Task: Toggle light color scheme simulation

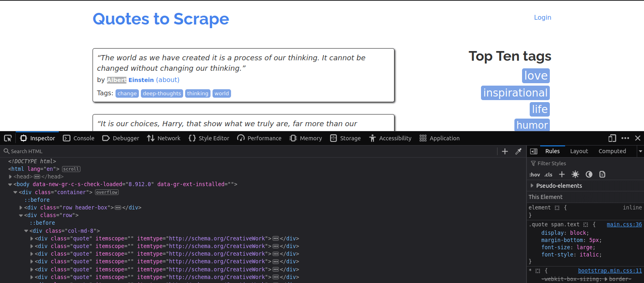Action: (x=575, y=174)
